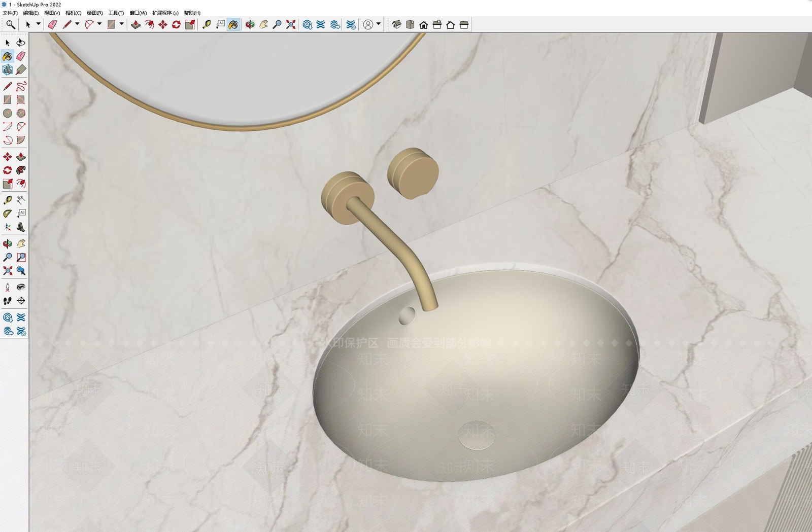Select the Axes tool

pos(8,227)
